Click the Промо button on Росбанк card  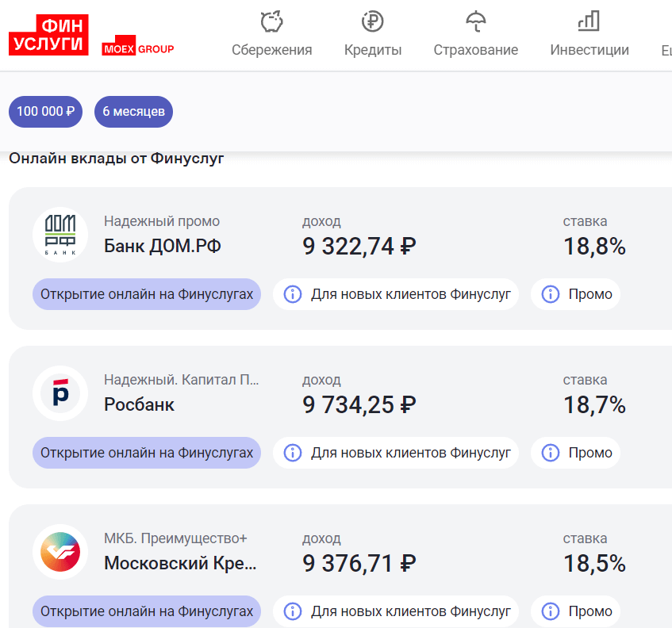pos(575,452)
